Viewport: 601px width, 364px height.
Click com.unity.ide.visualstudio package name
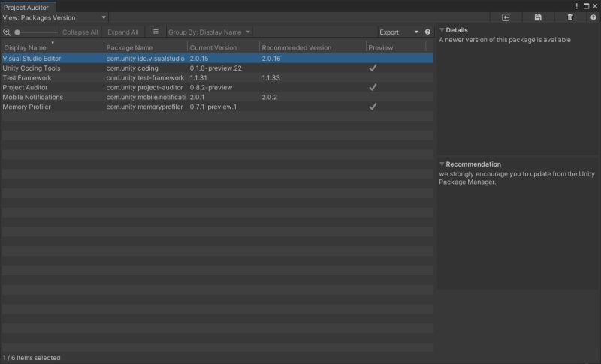pyautogui.click(x=145, y=59)
